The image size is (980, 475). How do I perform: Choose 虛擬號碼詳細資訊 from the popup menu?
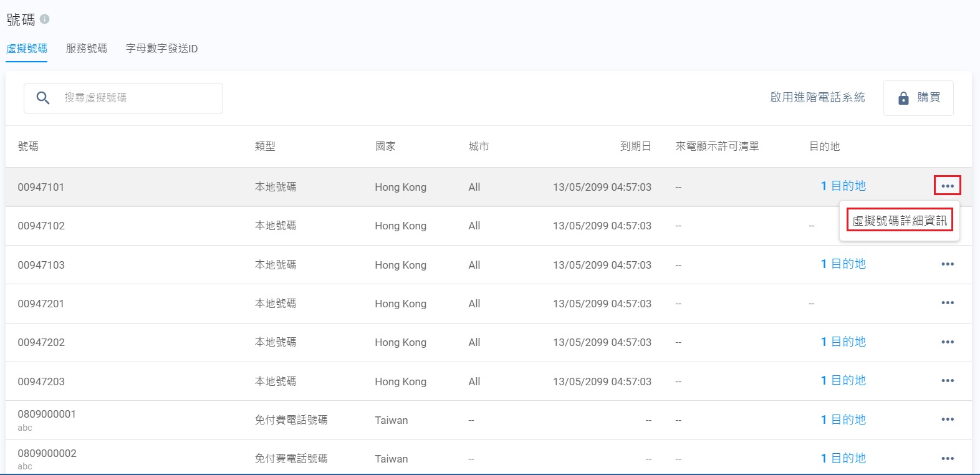pos(900,220)
